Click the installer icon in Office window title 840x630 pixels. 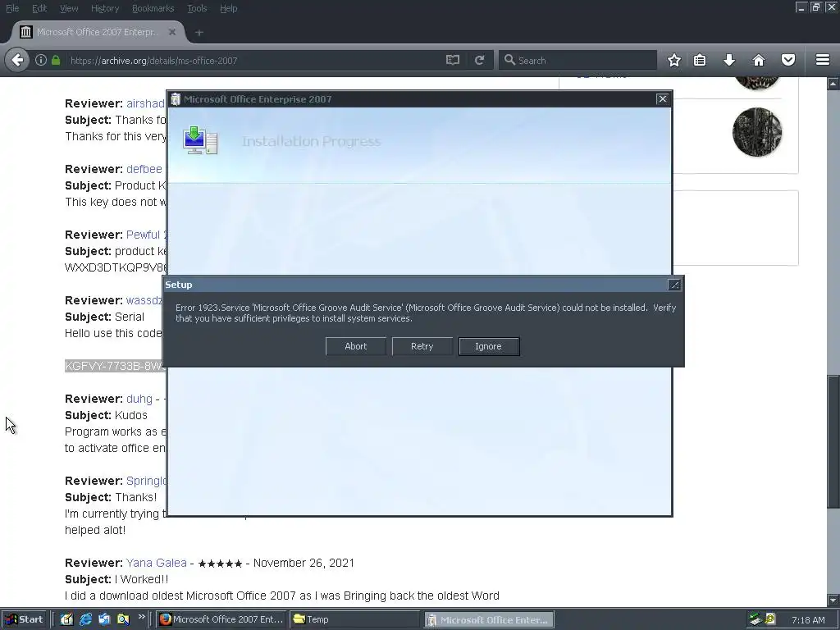pyautogui.click(x=176, y=99)
